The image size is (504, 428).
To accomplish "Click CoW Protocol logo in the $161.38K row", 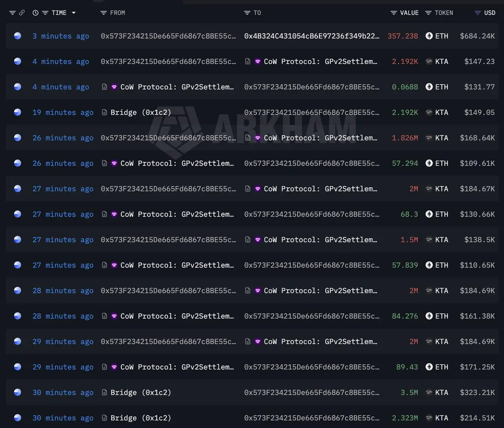I will (114, 316).
